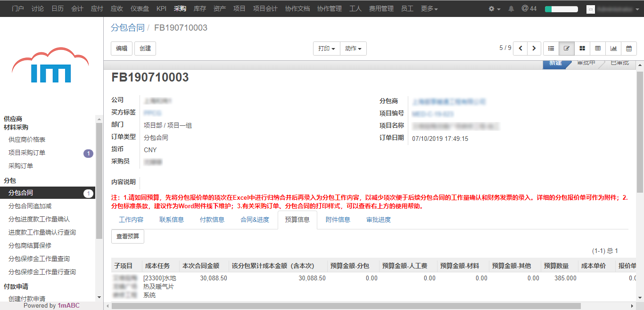Open the 打印 dropdown
This screenshot has width=644, height=310.
tap(327, 49)
